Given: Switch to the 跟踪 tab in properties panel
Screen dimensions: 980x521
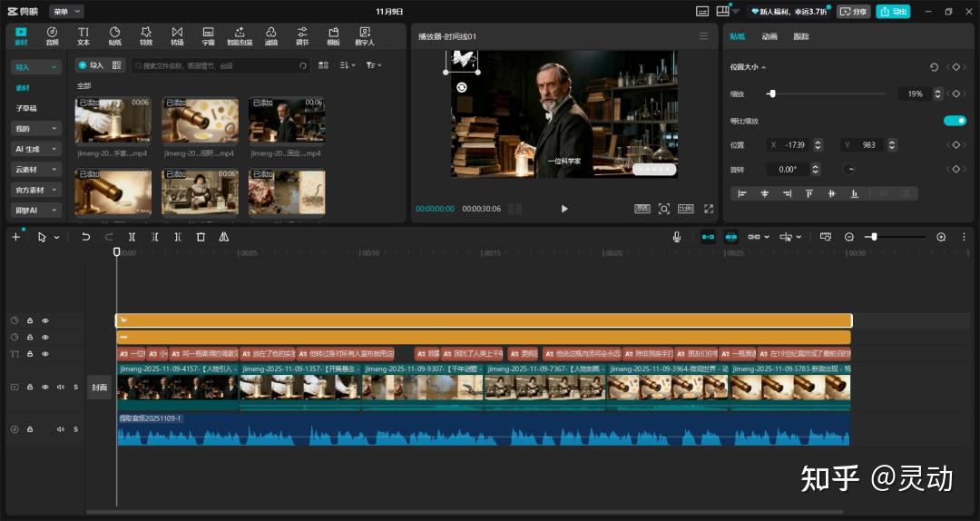Looking at the screenshot, I should pos(800,36).
